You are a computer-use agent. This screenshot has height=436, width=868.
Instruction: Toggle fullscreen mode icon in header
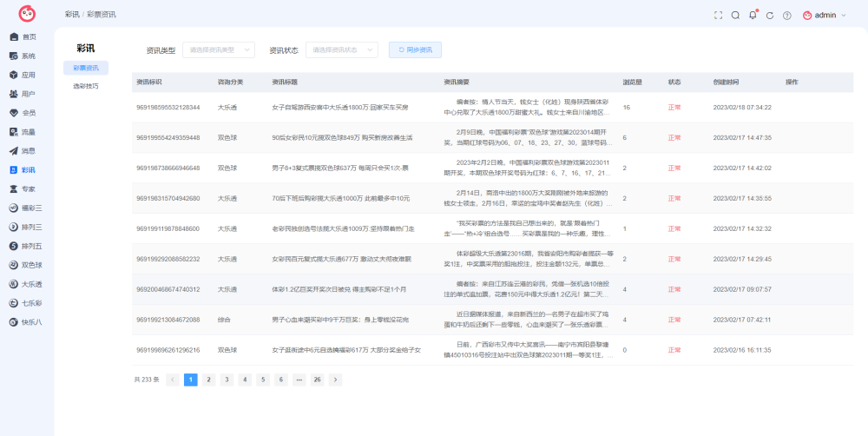pyautogui.click(x=718, y=16)
